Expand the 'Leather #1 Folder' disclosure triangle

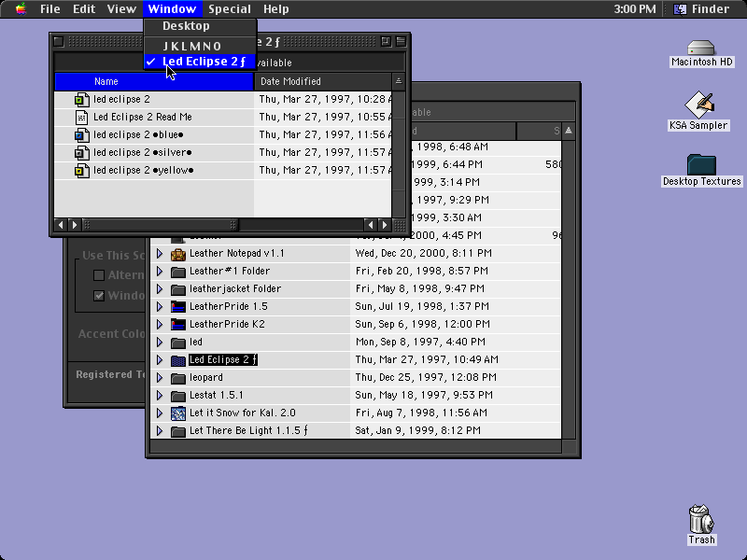pyautogui.click(x=160, y=272)
